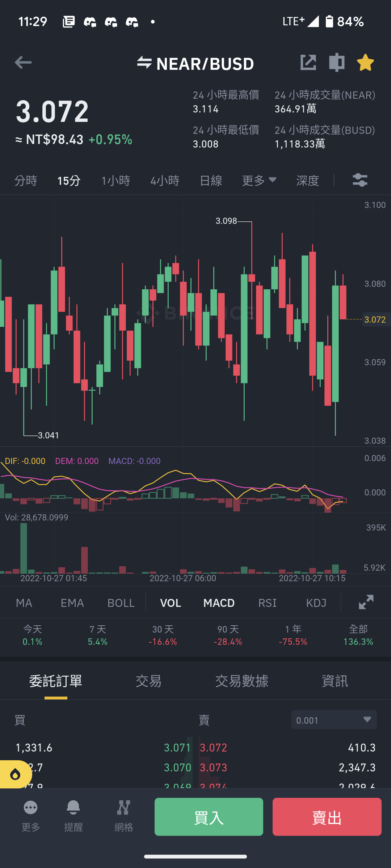Remove NEAR/BUSD from favorites via star

[365, 63]
